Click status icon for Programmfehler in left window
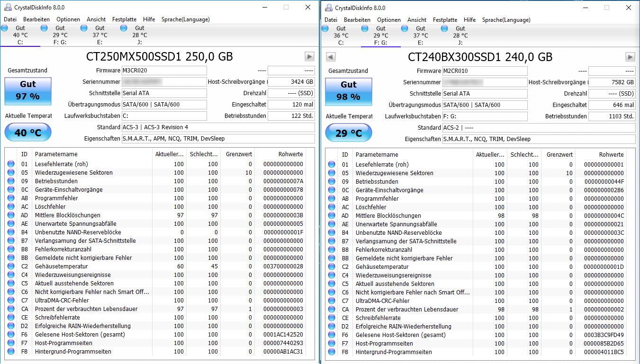This screenshot has height=364, width=640. (x=11, y=198)
